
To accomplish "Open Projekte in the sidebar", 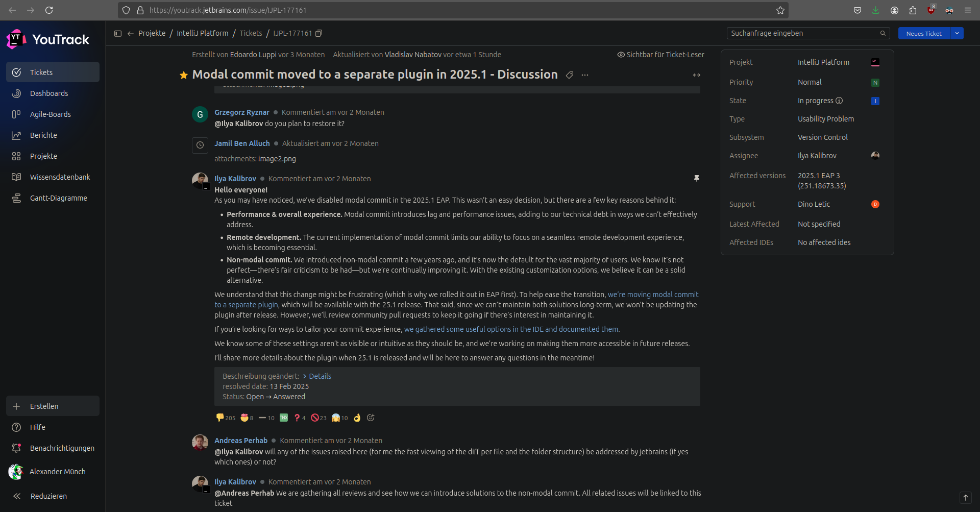I will click(53, 156).
